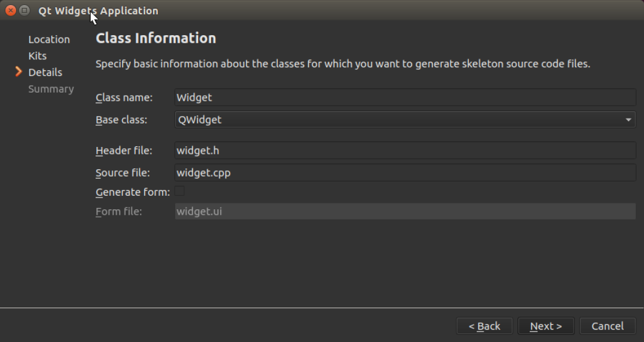Click the Class name label

(x=124, y=98)
